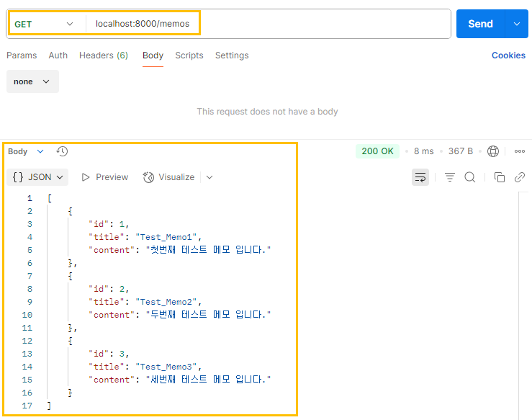This screenshot has width=532, height=420.
Task: Click the 200 OK status badge
Action: click(377, 151)
